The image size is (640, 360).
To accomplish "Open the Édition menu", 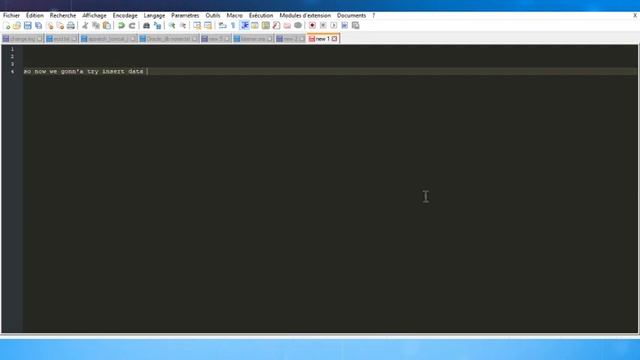I will 35,16.
